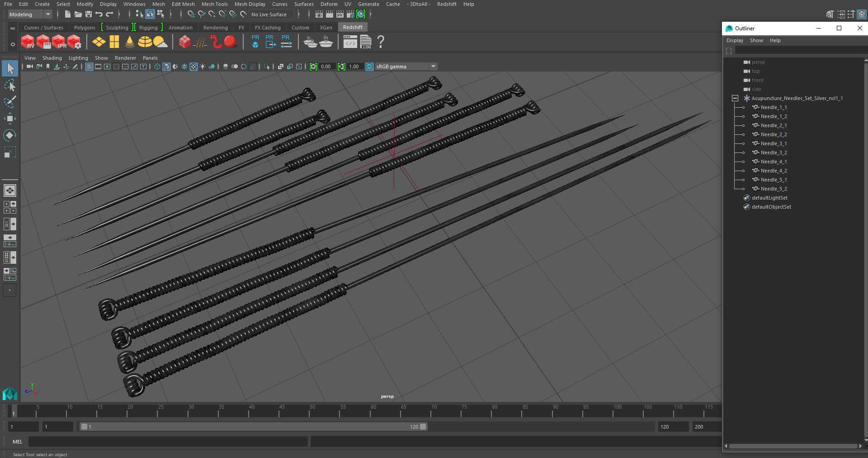Image resolution: width=868 pixels, height=458 pixels.
Task: Redo action with the redo arrow icon
Action: (x=109, y=14)
